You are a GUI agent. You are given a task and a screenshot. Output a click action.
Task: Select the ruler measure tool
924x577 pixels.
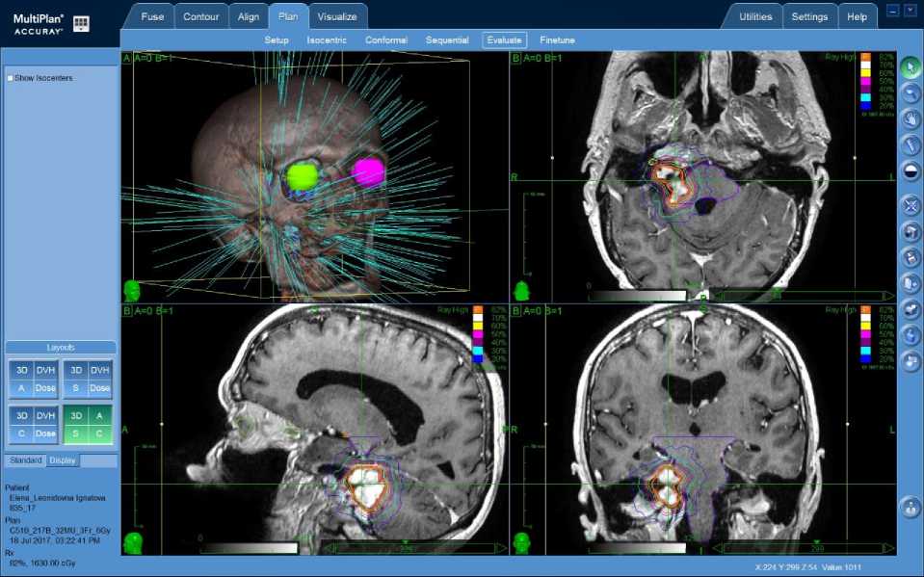coord(911,145)
